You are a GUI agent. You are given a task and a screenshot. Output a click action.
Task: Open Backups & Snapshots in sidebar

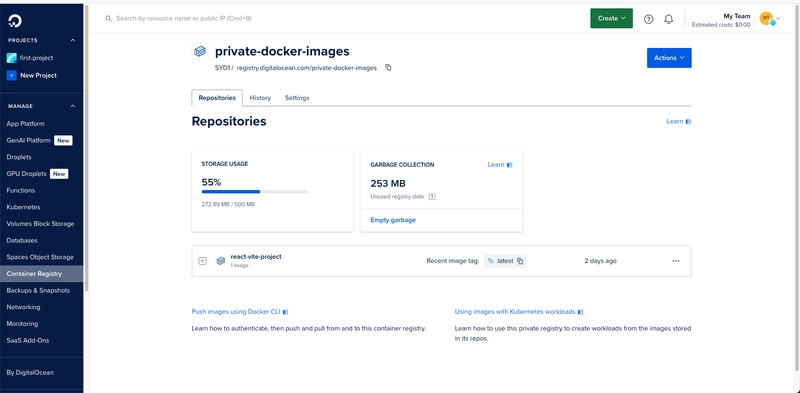(38, 290)
